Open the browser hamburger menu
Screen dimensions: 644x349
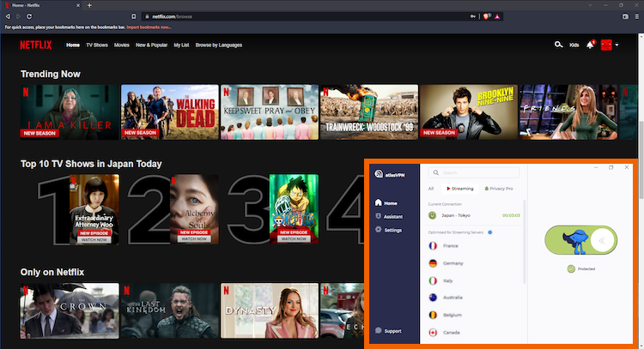click(637, 16)
